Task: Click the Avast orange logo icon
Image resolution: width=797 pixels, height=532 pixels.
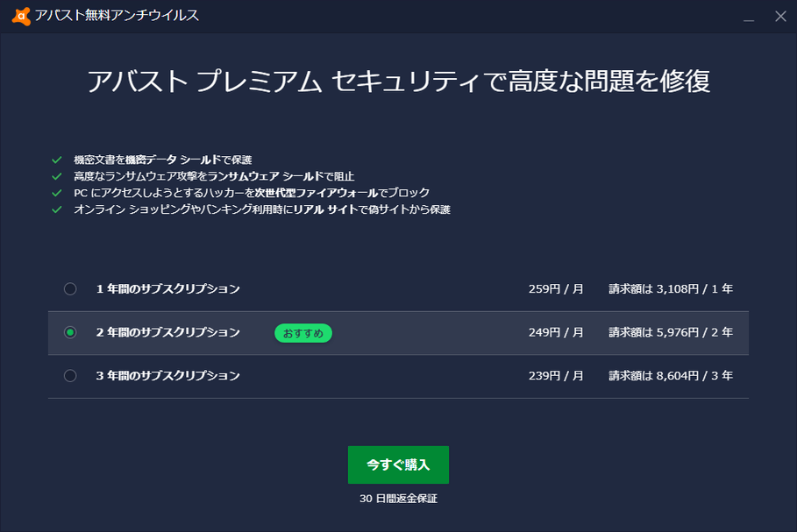Action: click(21, 17)
